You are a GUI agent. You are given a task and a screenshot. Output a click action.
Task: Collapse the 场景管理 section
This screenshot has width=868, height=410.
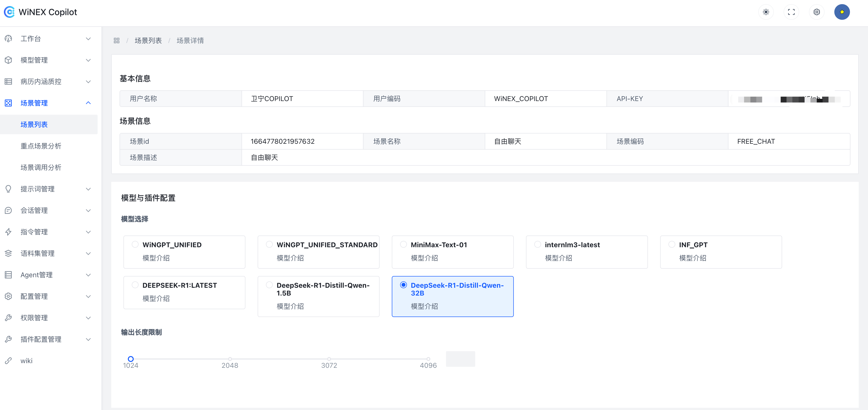(34, 103)
